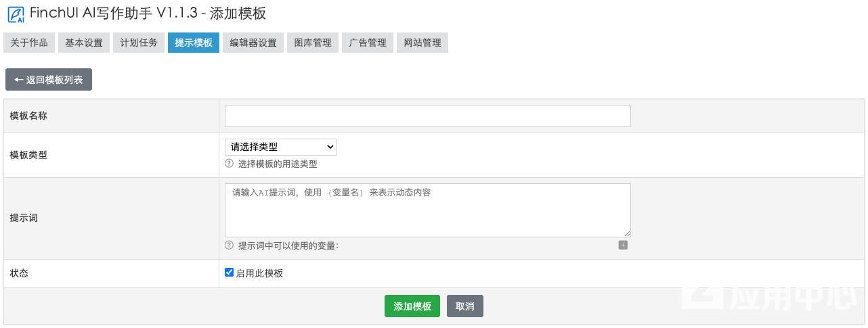
Task: Click the help icon beside 提示词中可以使用的变量
Action: [x=229, y=245]
